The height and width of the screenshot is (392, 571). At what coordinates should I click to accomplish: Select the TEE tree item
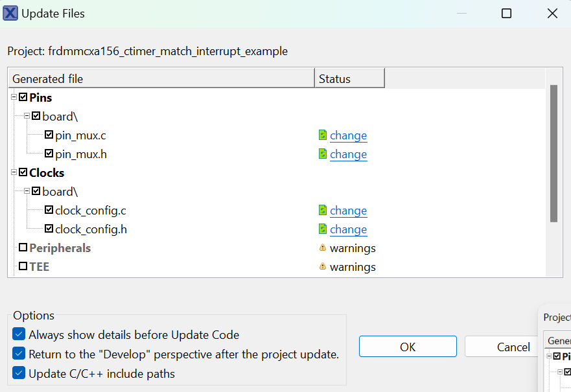click(x=39, y=267)
